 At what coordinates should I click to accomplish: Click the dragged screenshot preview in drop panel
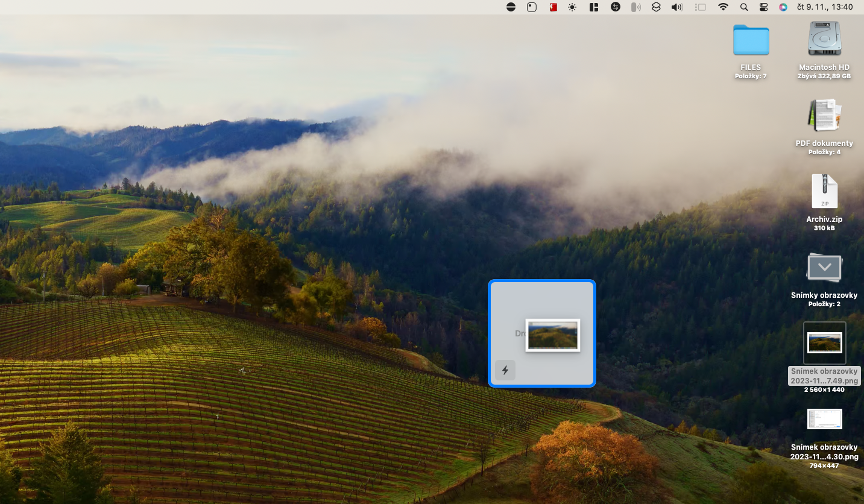click(553, 335)
